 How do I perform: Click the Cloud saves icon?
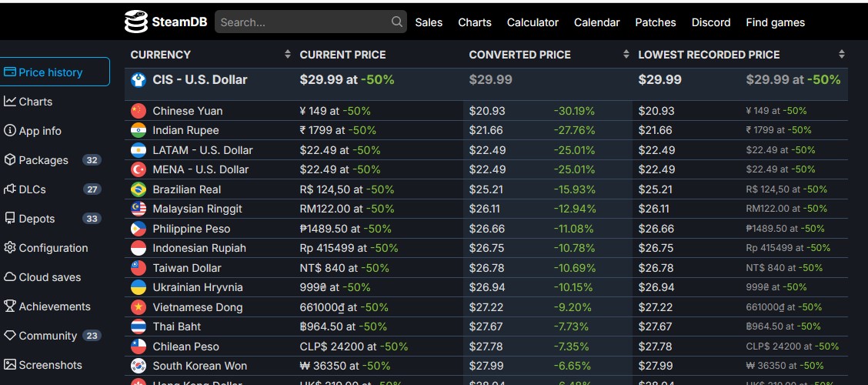click(x=10, y=277)
